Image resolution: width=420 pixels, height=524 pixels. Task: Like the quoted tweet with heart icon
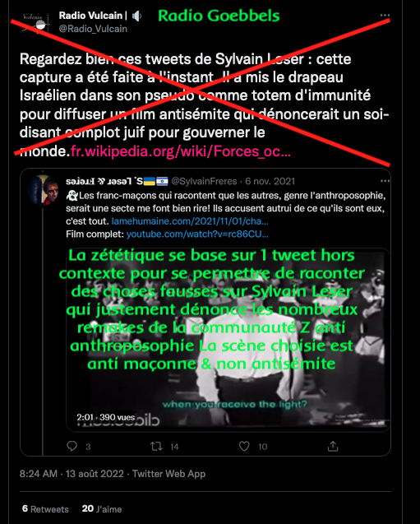coord(244,446)
